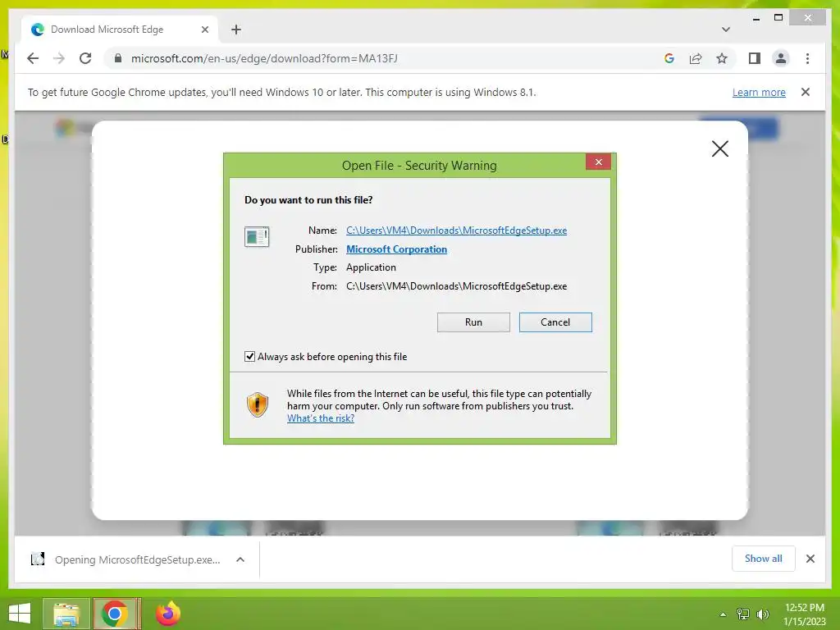The width and height of the screenshot is (840, 630).
Task: Open the MicrosoftEdgeSetup.exe file path link
Action: point(456,231)
